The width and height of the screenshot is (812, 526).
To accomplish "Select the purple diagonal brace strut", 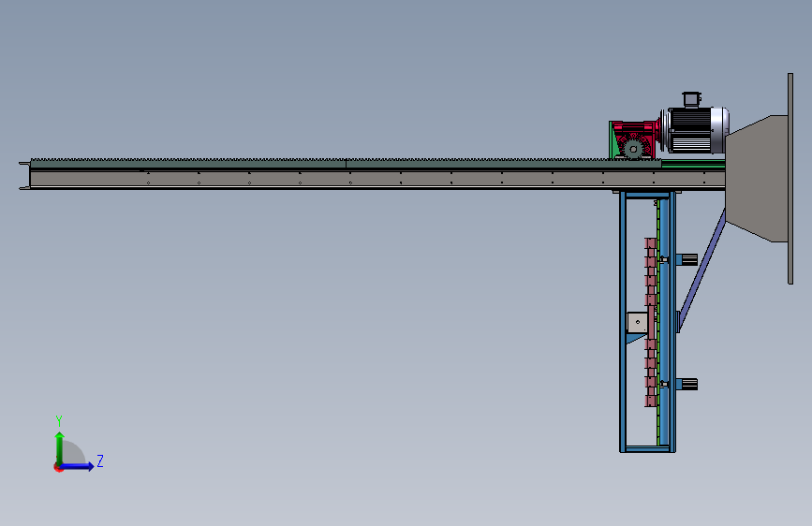I will point(701,270).
